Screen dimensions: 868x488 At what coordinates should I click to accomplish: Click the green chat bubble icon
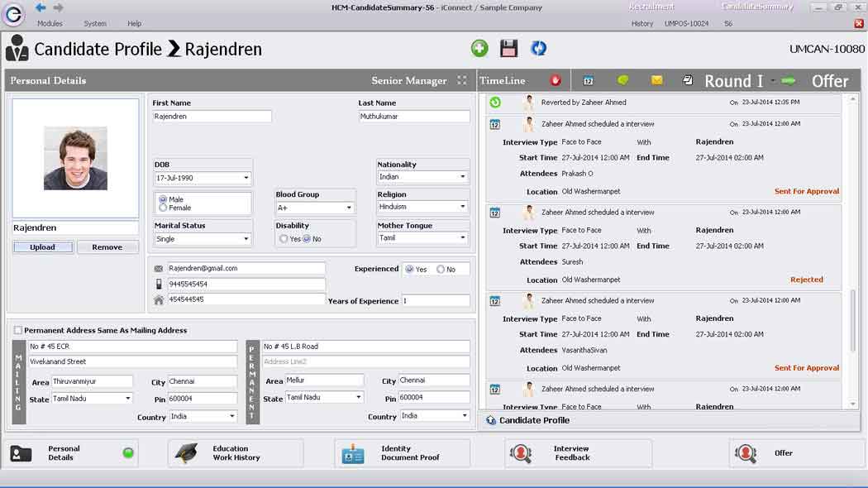(x=623, y=80)
